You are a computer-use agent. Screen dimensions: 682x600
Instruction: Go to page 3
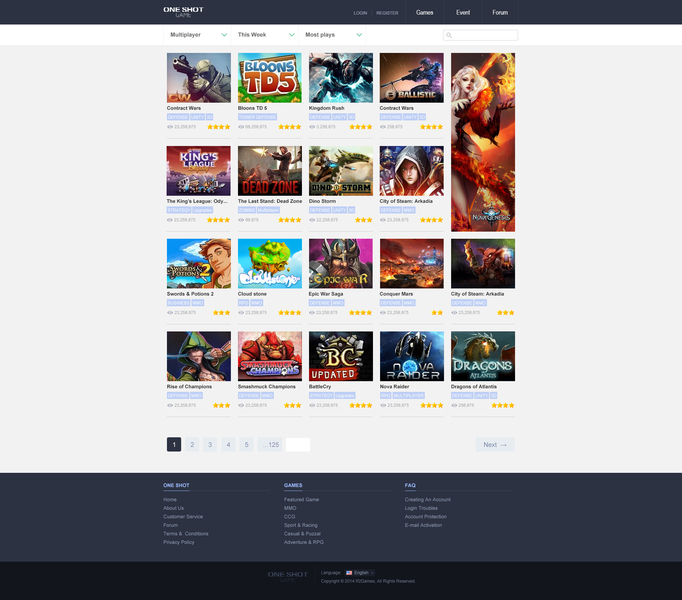[x=210, y=444]
